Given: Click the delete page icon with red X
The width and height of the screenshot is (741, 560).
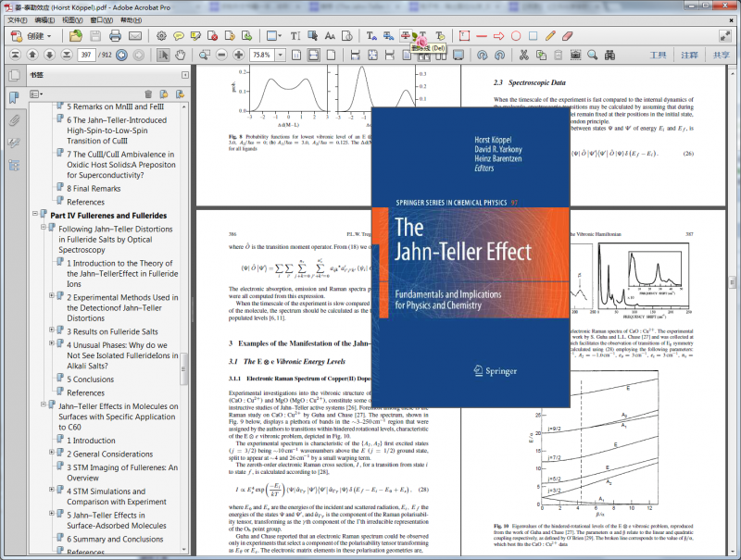Looking at the screenshot, I should click(213, 36).
